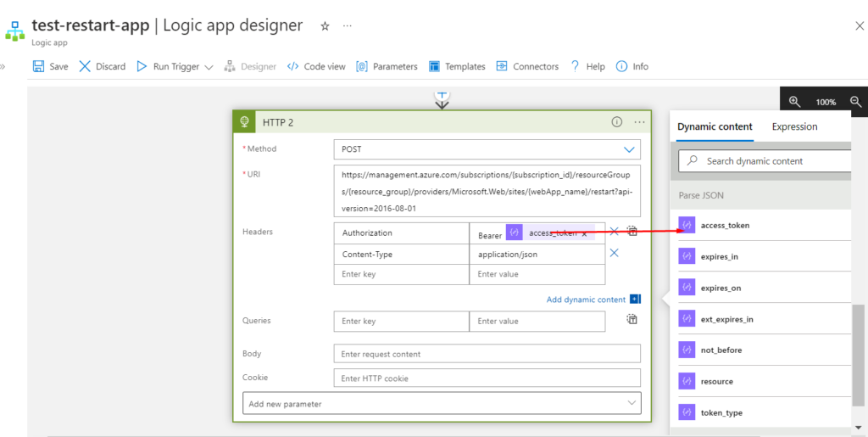868x437 pixels.
Task: Click into the URI field
Action: coord(487,191)
